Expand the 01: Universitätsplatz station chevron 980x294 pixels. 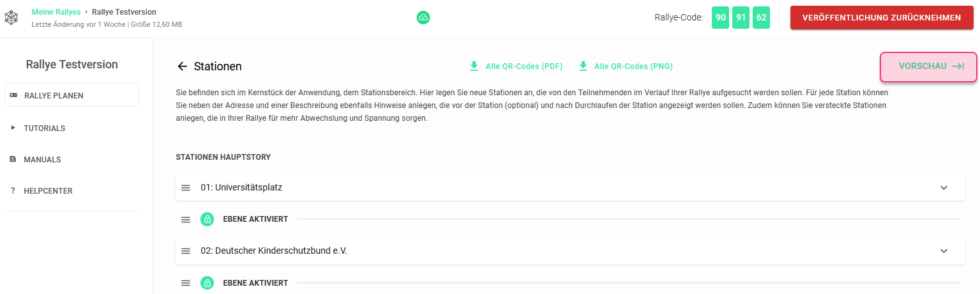click(944, 188)
